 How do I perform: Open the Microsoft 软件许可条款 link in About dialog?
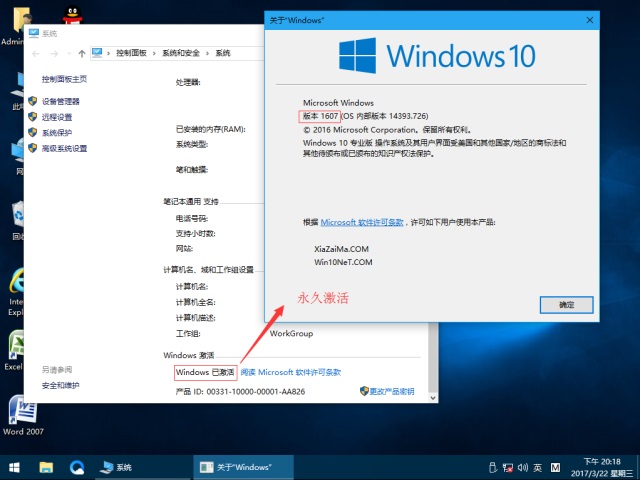click(362, 222)
